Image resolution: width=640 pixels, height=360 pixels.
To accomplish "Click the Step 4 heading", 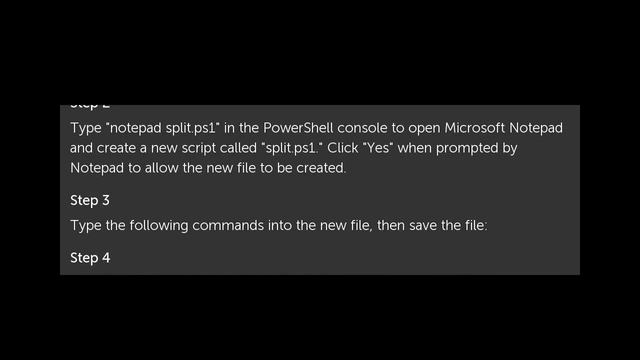I will pos(90,258).
